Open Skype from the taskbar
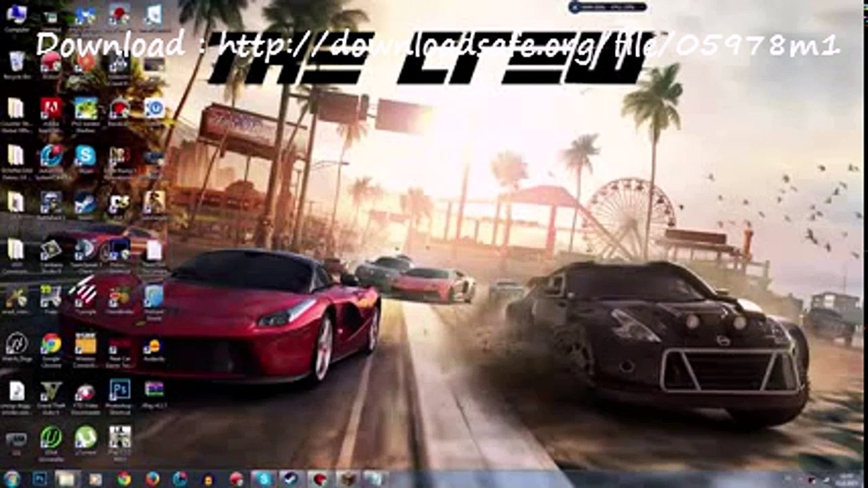Viewport: 868px width, 488px height. (263, 479)
